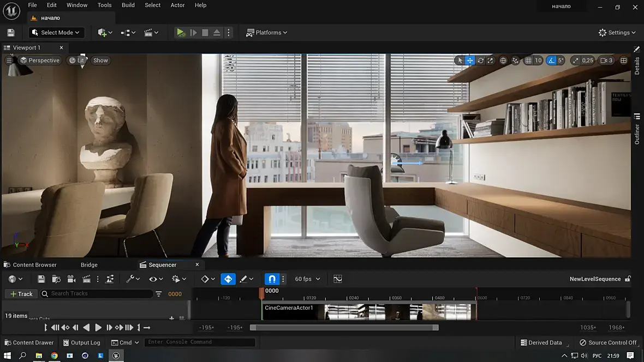Click the add Track button

click(21, 294)
